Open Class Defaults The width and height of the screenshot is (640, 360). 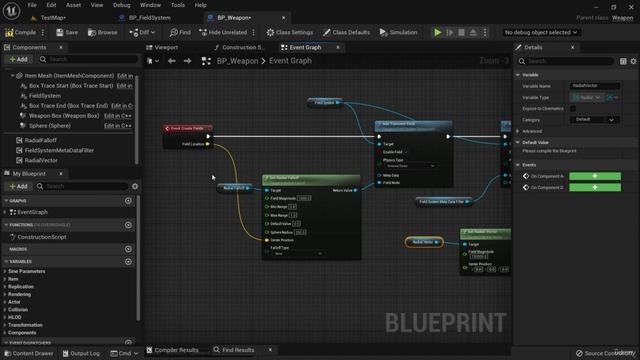(346, 32)
